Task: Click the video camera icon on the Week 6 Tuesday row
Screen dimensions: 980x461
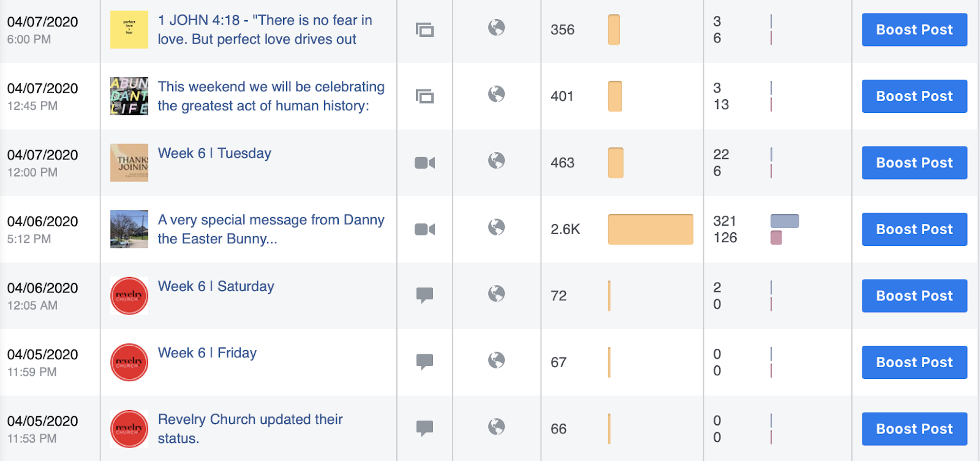Action: tap(424, 162)
